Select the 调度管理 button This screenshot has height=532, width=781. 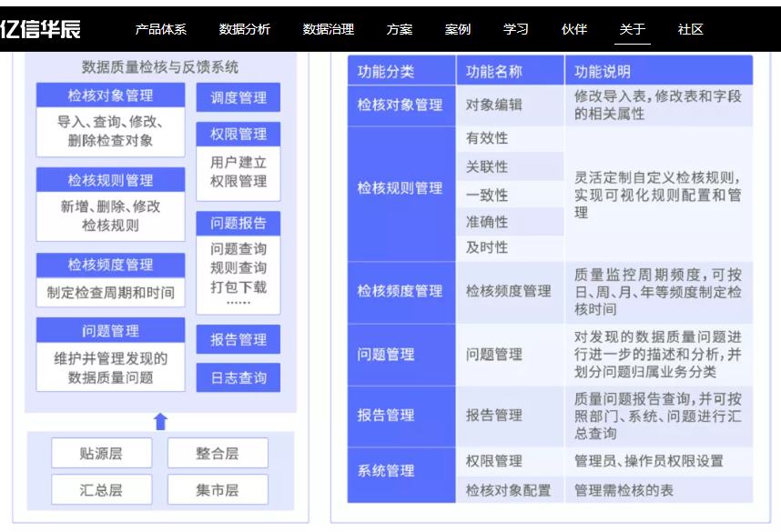pyautogui.click(x=238, y=97)
